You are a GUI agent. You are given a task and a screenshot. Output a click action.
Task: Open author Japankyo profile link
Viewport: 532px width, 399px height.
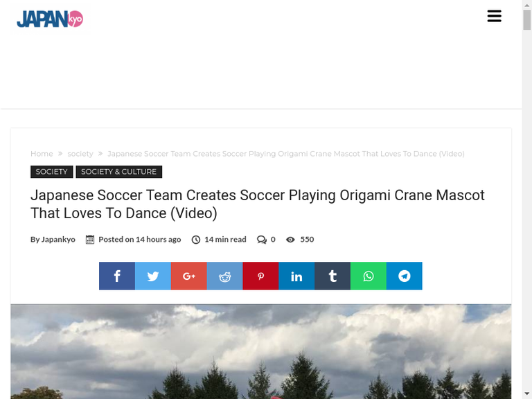58,239
